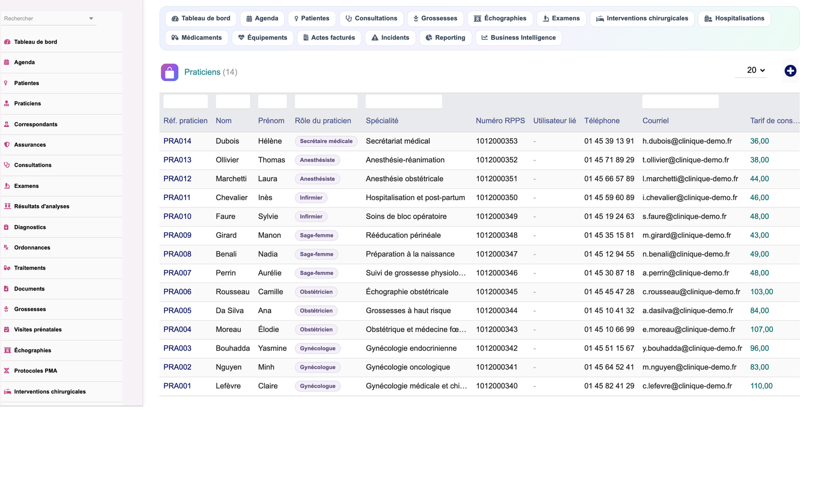Click the Rôle du praticien filter field
The width and height of the screenshot is (815, 504).
pos(326,101)
